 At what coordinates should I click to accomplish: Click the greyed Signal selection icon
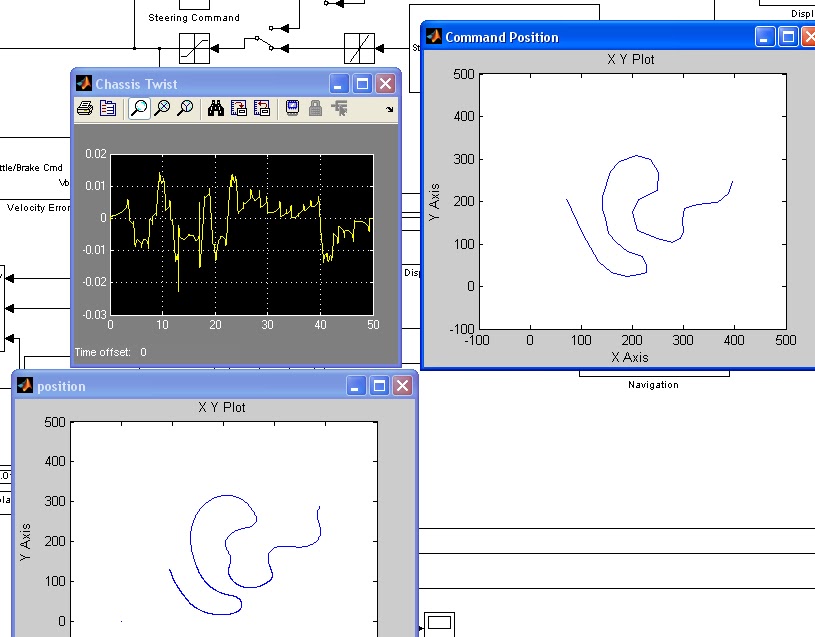click(x=339, y=108)
